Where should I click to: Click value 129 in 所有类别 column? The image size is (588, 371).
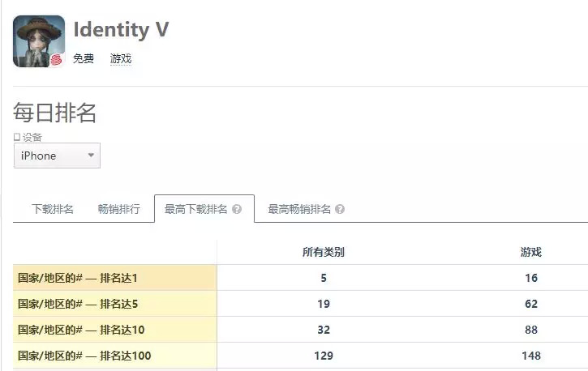coord(323,356)
